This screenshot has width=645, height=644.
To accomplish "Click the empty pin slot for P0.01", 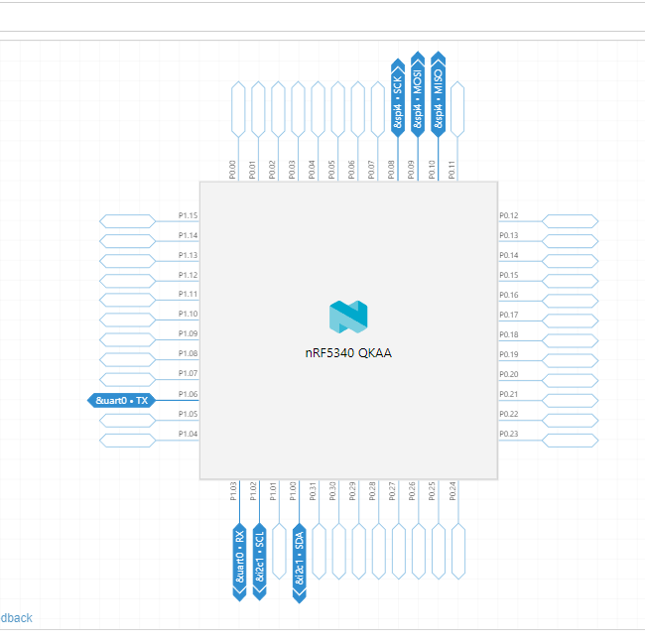I will pos(258,109).
